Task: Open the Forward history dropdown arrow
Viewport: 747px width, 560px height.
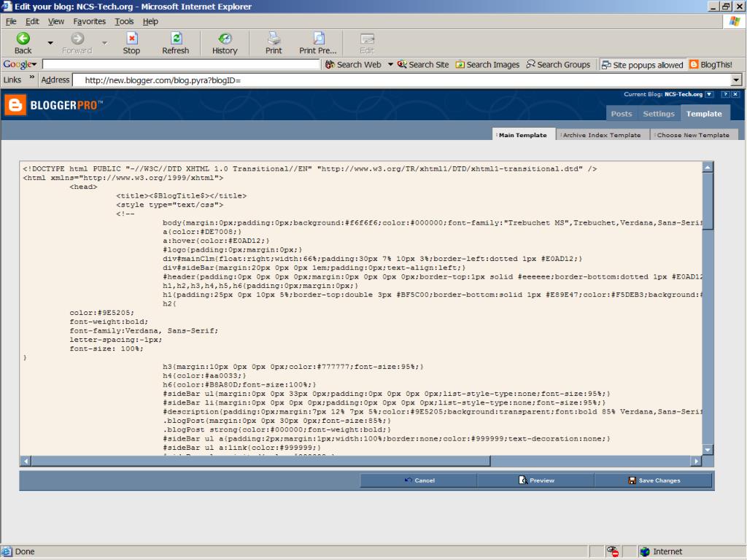Action: tap(104, 43)
